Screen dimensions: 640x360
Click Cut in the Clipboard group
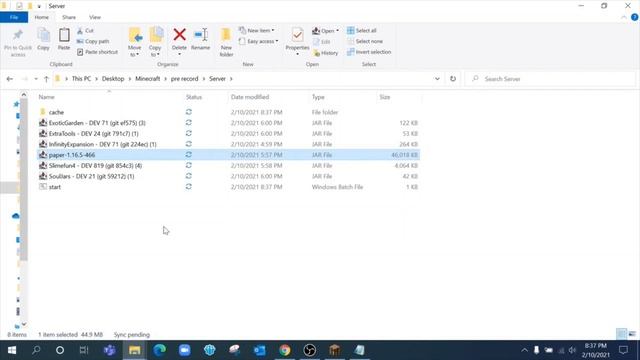tap(85, 31)
